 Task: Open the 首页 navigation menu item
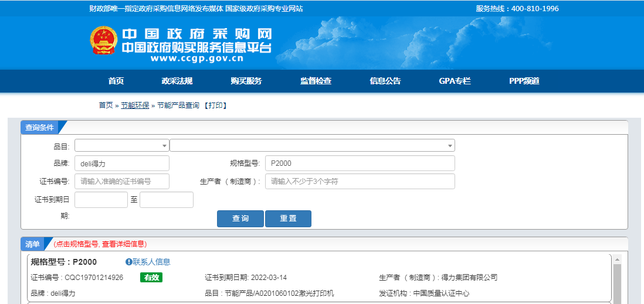116,81
